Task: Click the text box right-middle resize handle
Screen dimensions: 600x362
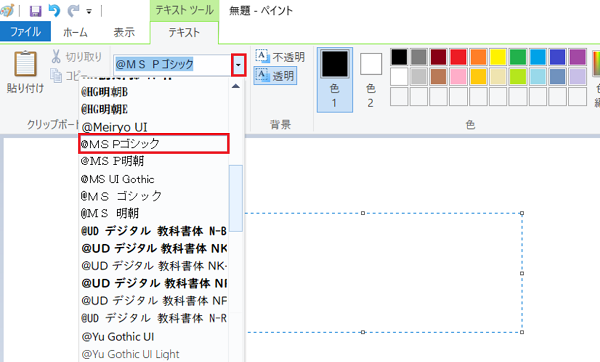Action: coord(522,273)
